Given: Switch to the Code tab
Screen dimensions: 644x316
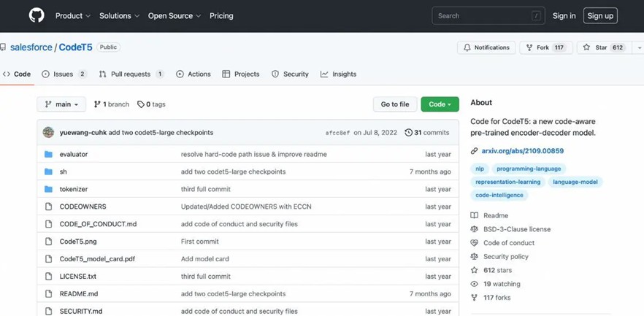Looking at the screenshot, I should click(17, 74).
